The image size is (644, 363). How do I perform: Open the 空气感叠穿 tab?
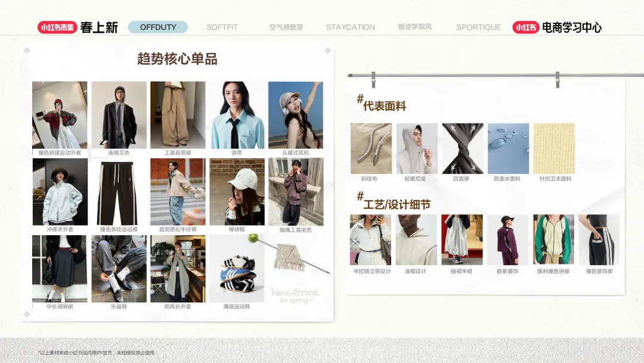coord(286,27)
